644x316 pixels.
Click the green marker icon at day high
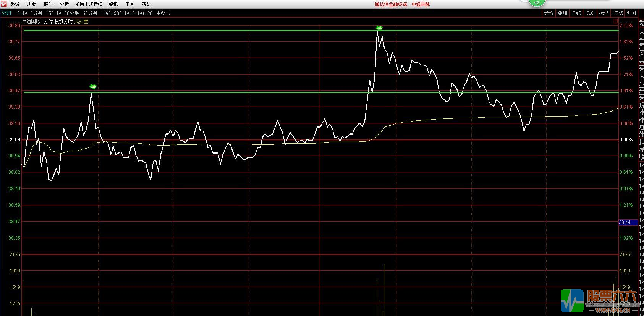tap(379, 28)
